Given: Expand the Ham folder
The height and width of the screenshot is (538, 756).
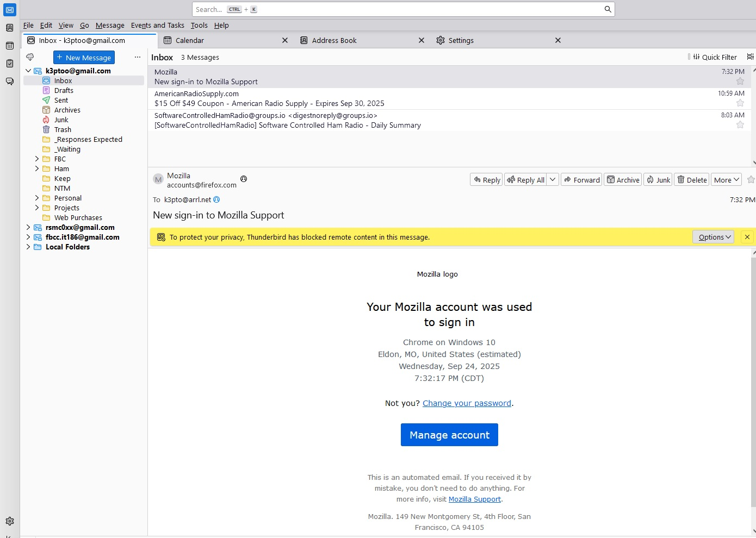Looking at the screenshot, I should coord(37,169).
